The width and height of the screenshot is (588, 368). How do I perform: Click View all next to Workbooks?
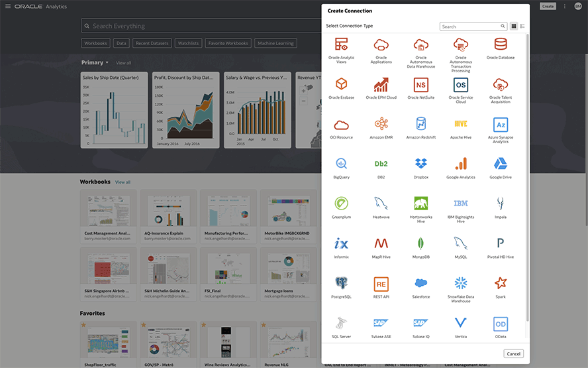click(122, 182)
